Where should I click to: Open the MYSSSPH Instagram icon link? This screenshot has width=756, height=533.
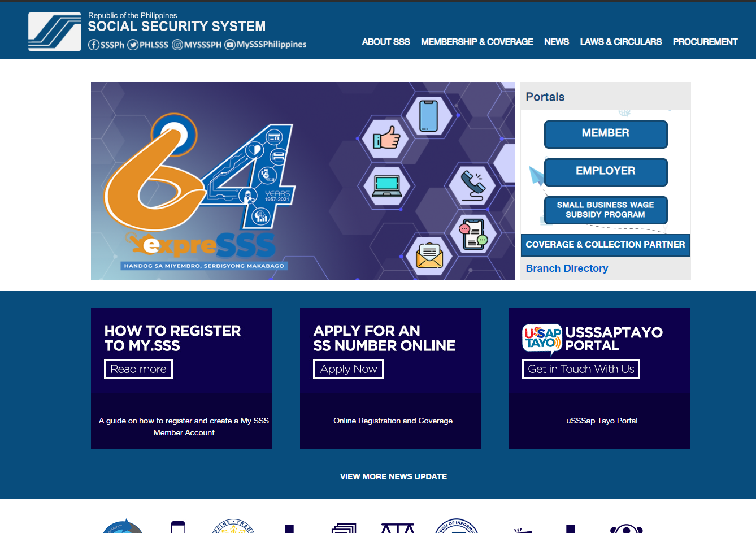pos(177,45)
